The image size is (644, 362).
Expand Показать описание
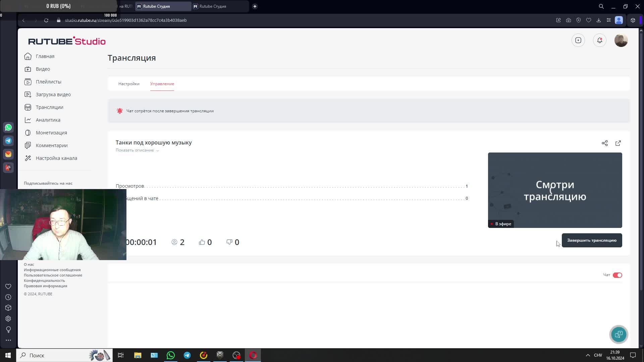pos(137,150)
